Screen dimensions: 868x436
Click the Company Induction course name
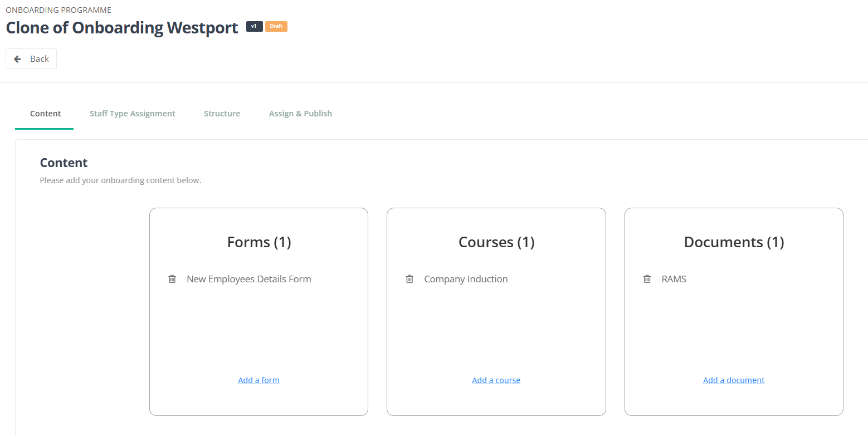[466, 278]
